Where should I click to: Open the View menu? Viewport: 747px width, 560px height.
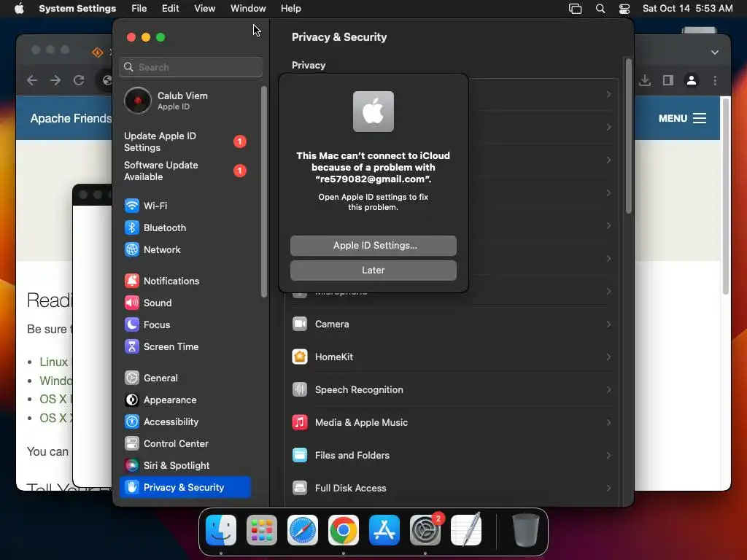click(204, 9)
